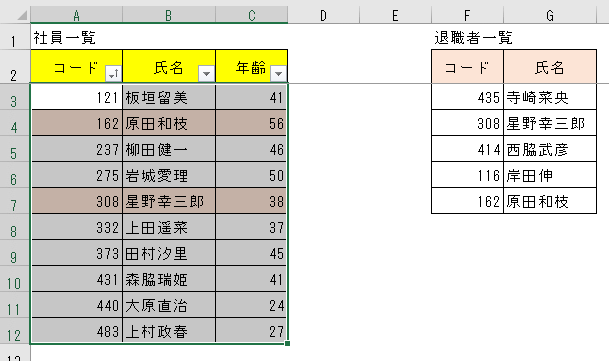Click retiree list 氏名 header cell
Viewport: 609px width, 361px height.
pos(550,66)
